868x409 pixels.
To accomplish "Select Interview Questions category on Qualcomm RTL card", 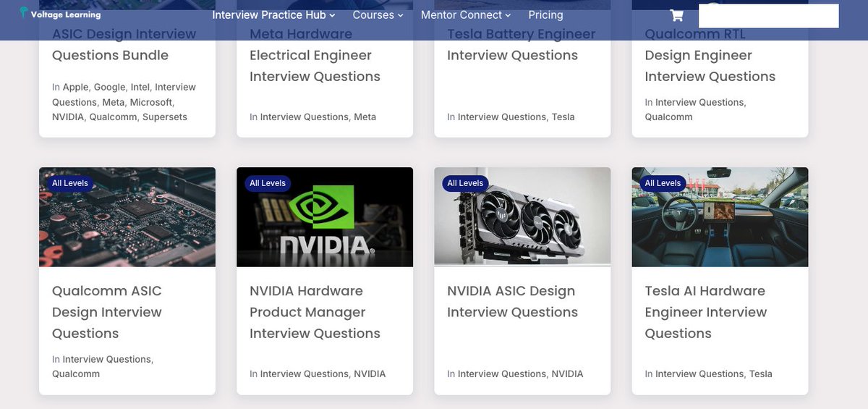I will 699,102.
